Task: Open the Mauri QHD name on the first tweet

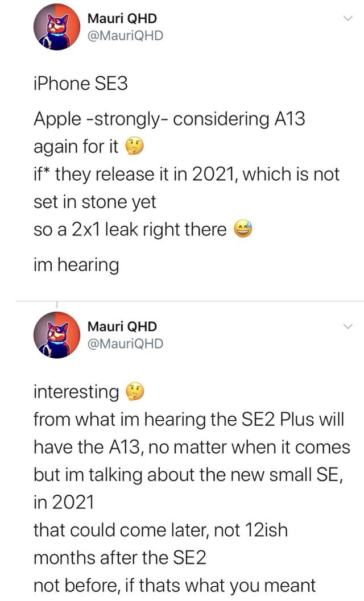Action: click(x=122, y=19)
